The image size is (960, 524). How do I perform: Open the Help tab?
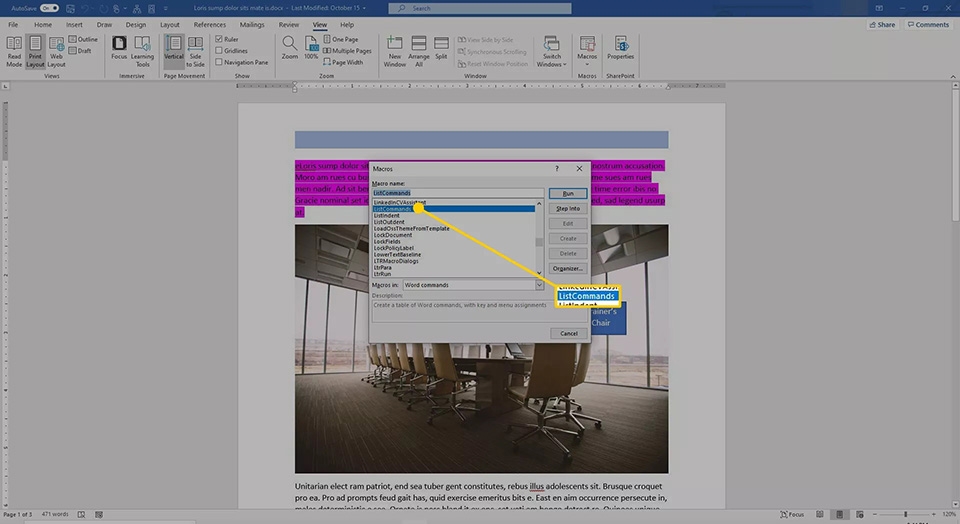click(347, 24)
